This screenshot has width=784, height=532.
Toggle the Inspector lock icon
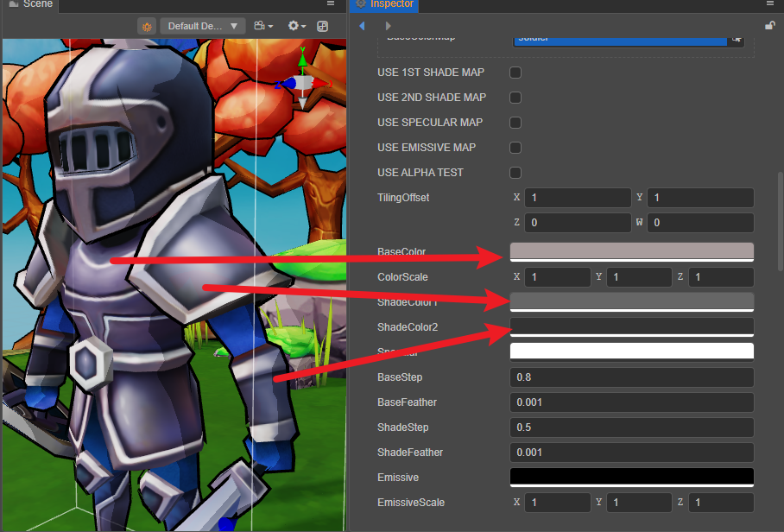pyautogui.click(x=769, y=26)
